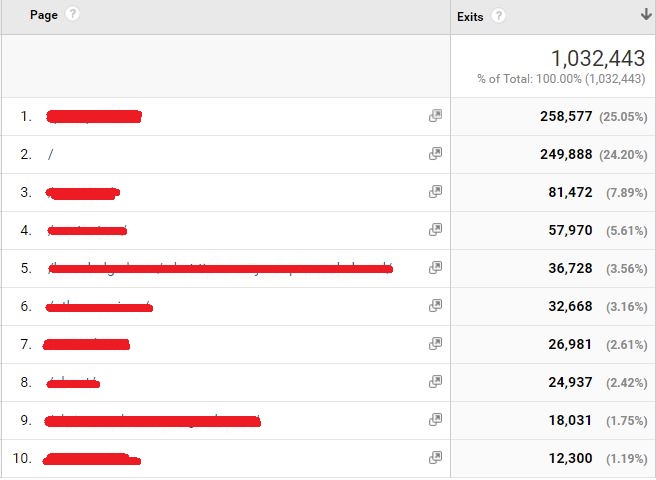Click external link icon on row 10

(x=435, y=458)
